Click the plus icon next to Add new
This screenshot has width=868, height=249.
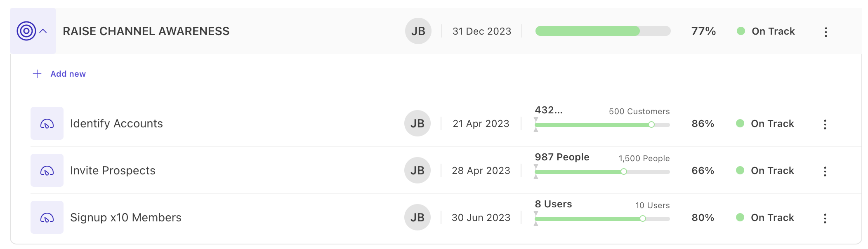(37, 74)
